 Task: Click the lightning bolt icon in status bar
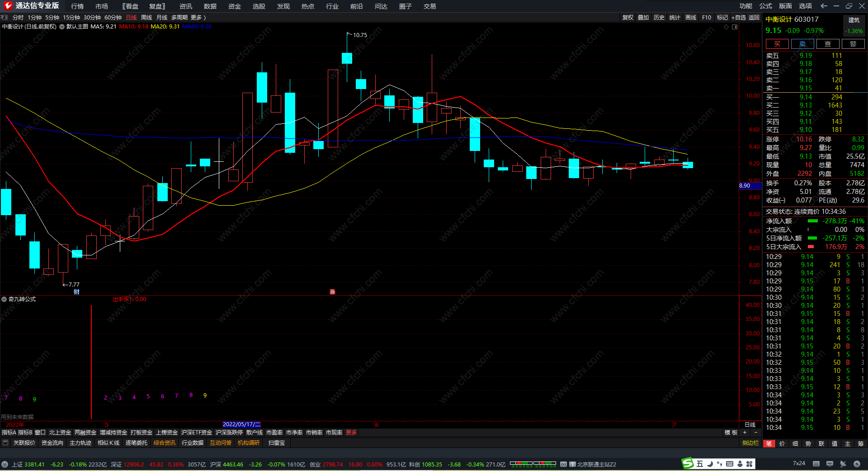(x=857, y=464)
